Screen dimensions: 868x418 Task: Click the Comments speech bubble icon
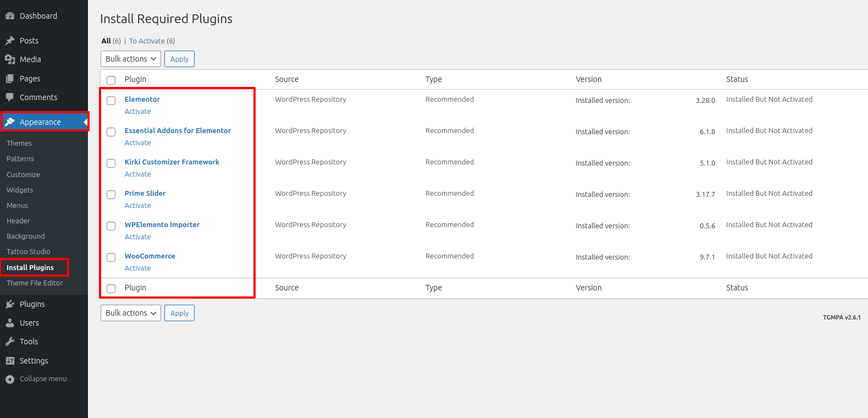[x=10, y=97]
